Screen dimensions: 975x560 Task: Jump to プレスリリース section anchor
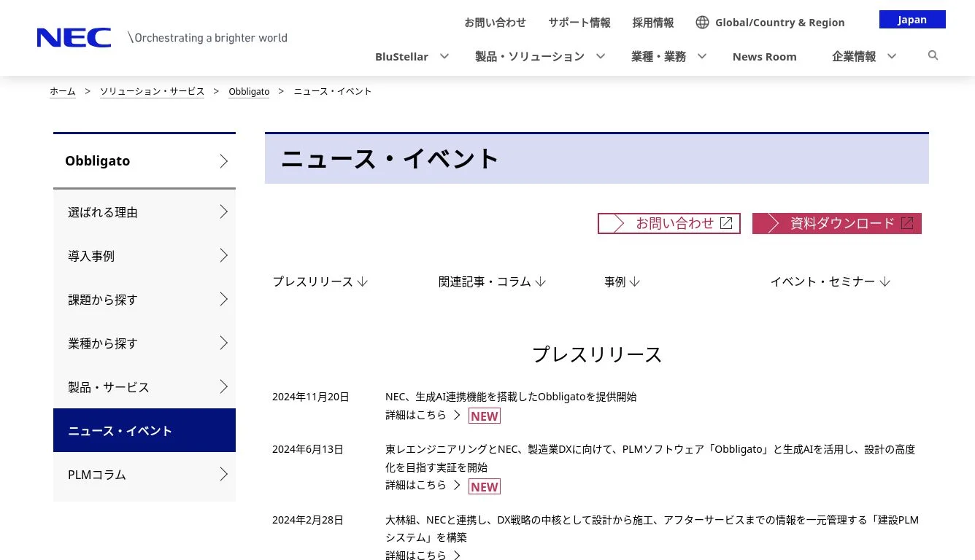[320, 281]
